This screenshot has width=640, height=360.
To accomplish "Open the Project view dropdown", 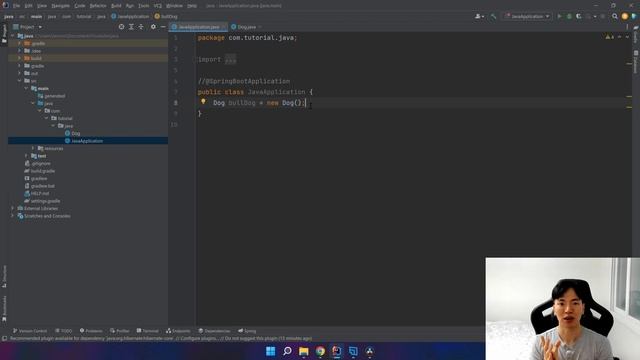I will coord(27,27).
